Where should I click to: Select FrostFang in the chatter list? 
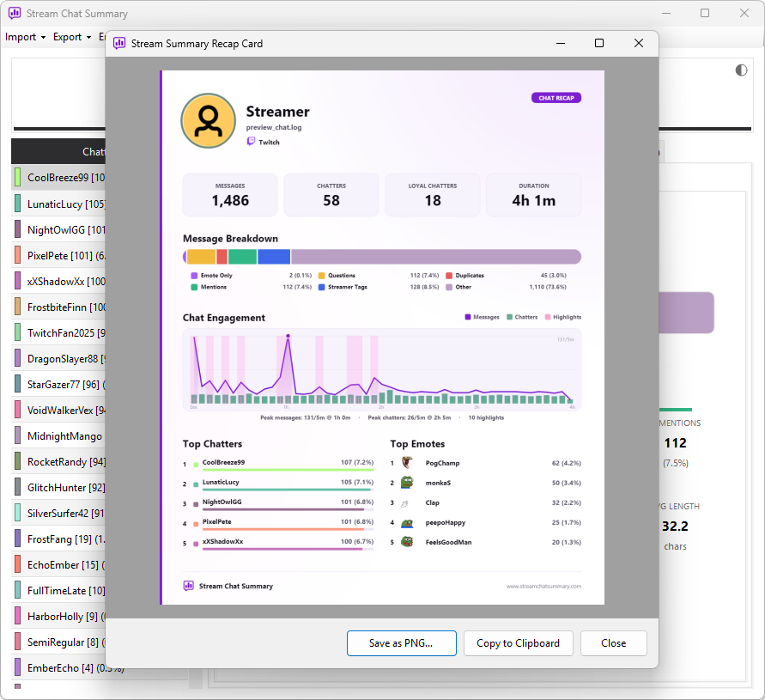click(x=58, y=539)
